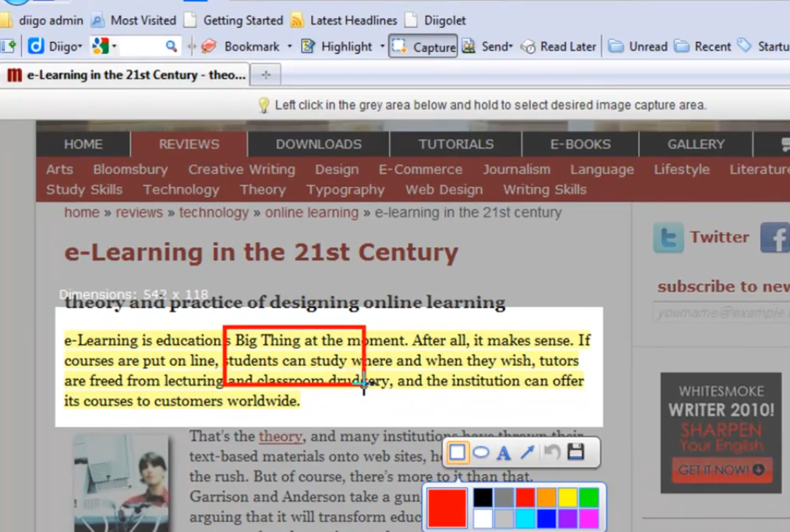Open the Arts category
The width and height of the screenshot is (790, 532).
[x=60, y=170]
